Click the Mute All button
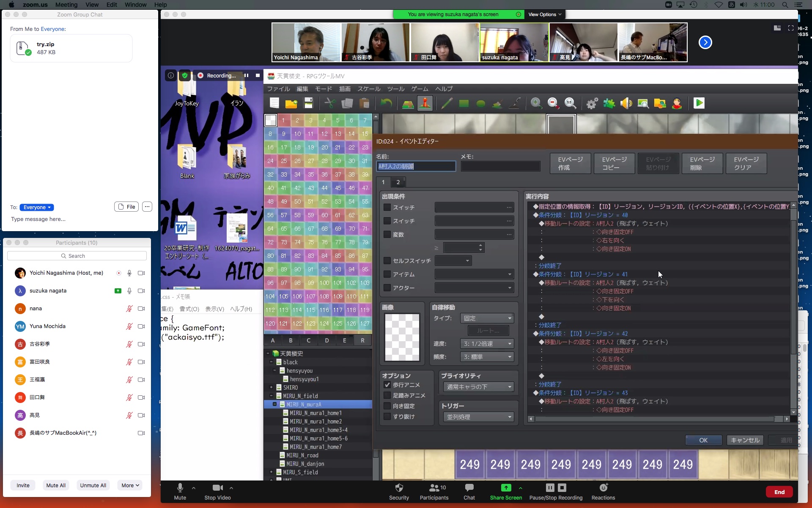Viewport: 812px width, 508px height. pyautogui.click(x=56, y=485)
